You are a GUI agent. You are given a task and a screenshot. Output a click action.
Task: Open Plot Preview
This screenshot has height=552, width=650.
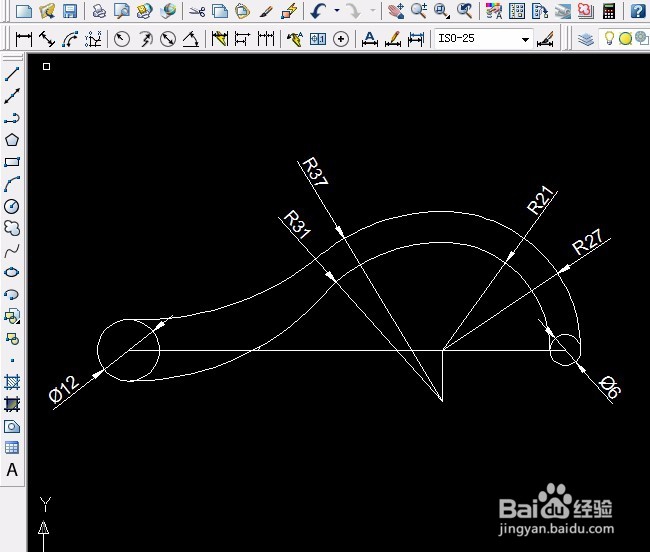click(122, 10)
